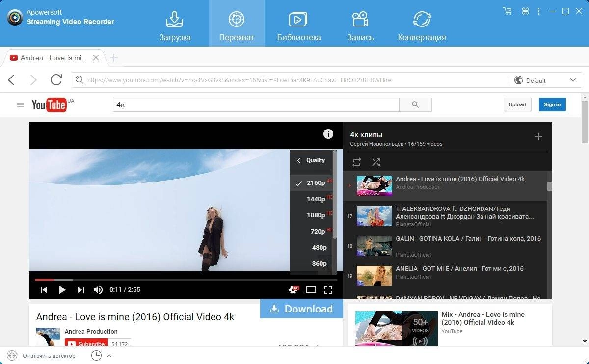Skip to next playlist video
The height and width of the screenshot is (364, 589).
click(81, 290)
